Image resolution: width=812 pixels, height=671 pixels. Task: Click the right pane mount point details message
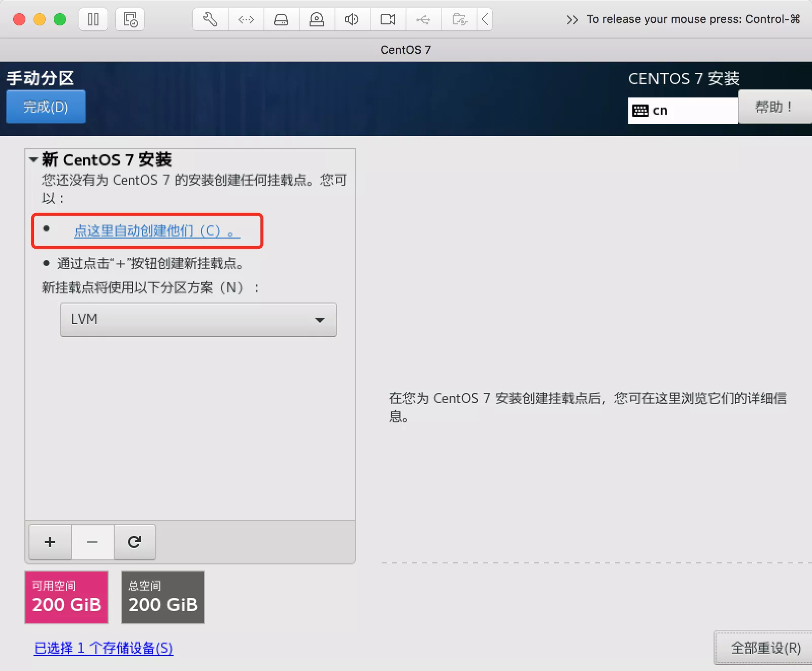click(x=588, y=407)
